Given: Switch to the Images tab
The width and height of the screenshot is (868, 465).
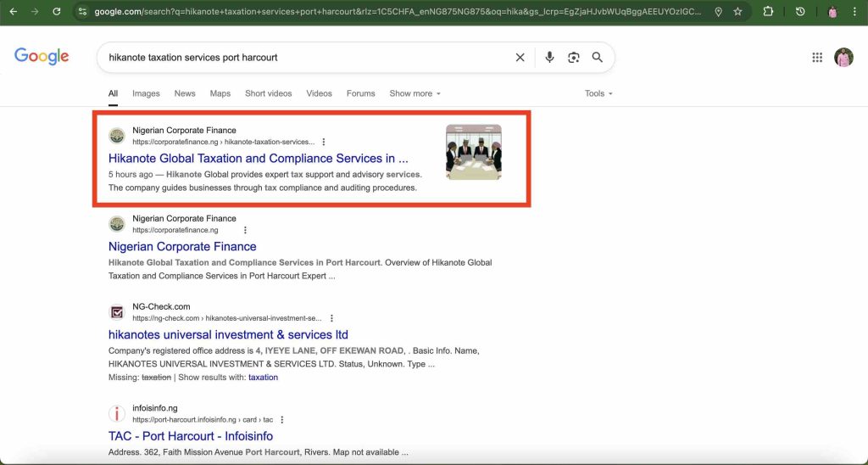Looking at the screenshot, I should pyautogui.click(x=146, y=93).
